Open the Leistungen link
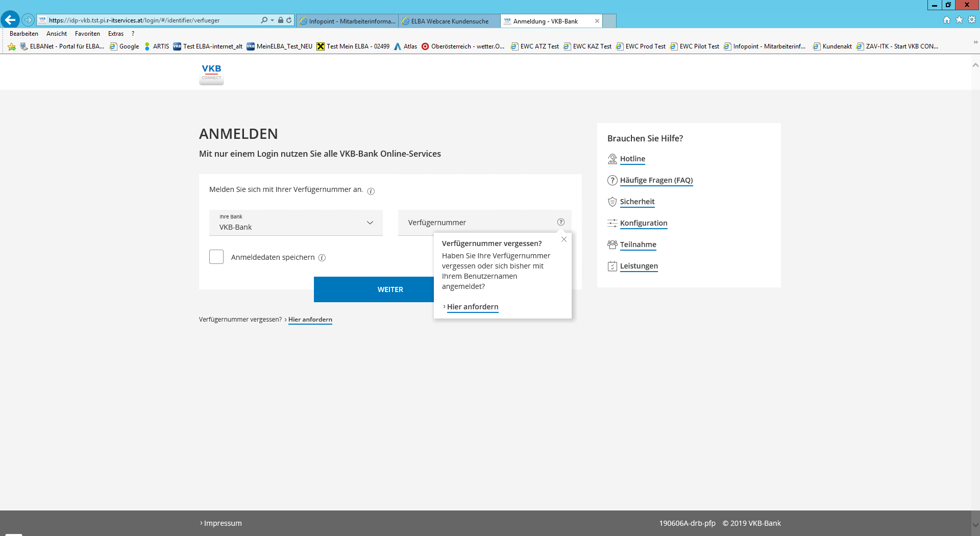 (639, 266)
